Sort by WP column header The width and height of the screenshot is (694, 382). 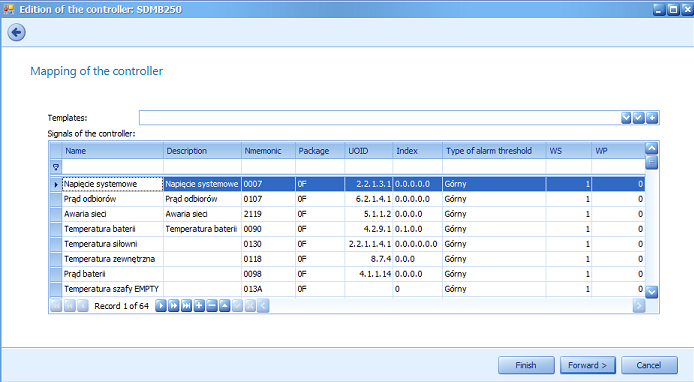tap(618, 151)
